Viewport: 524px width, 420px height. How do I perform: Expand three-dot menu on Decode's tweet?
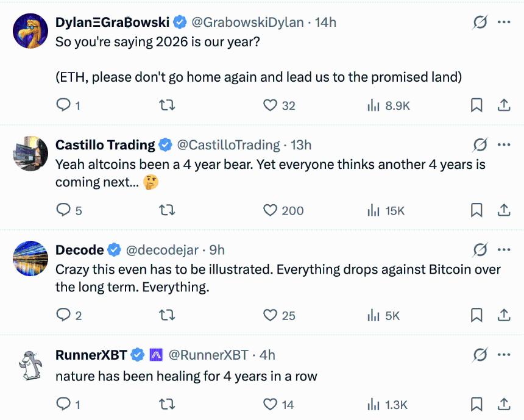(504, 250)
